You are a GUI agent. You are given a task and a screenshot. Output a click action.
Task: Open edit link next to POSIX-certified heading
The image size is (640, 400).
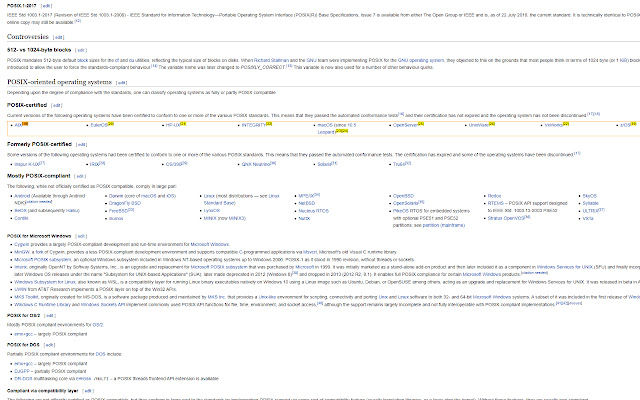[57, 105]
